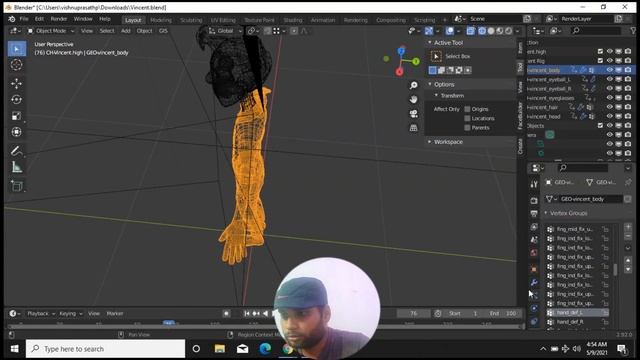
Task: Click the current frame field showing 76
Action: (x=414, y=313)
